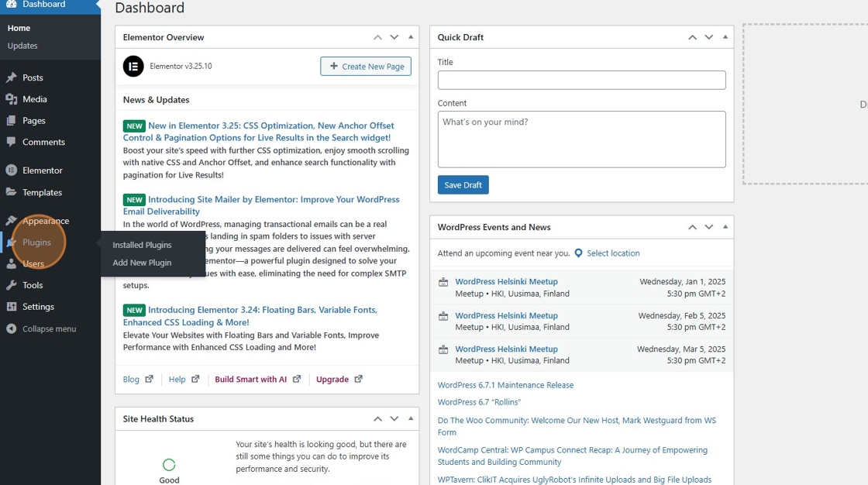Move Site Health Status panel up
The height and width of the screenshot is (485, 868).
point(377,418)
